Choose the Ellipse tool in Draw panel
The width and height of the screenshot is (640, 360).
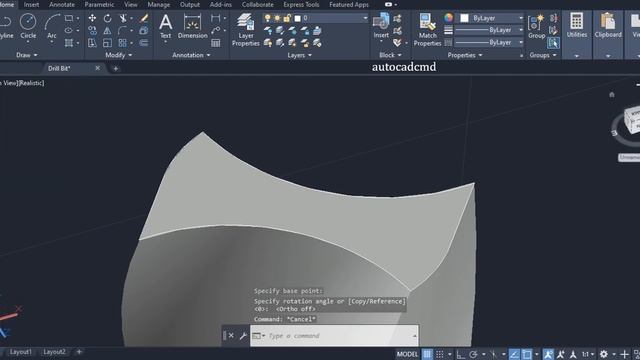point(69,31)
